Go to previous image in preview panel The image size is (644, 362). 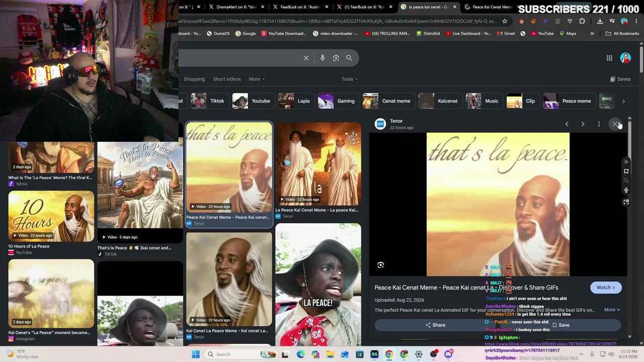click(x=567, y=124)
